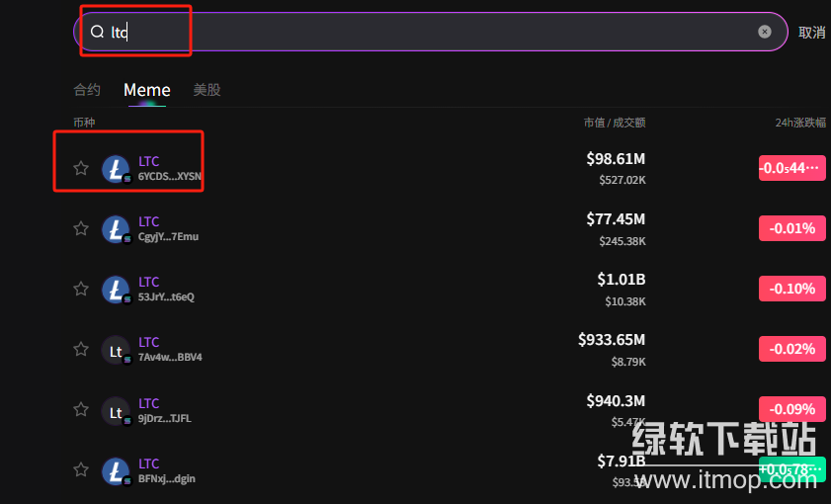Image resolution: width=831 pixels, height=504 pixels.
Task: Switch to the 美股 tab
Action: coord(207,90)
